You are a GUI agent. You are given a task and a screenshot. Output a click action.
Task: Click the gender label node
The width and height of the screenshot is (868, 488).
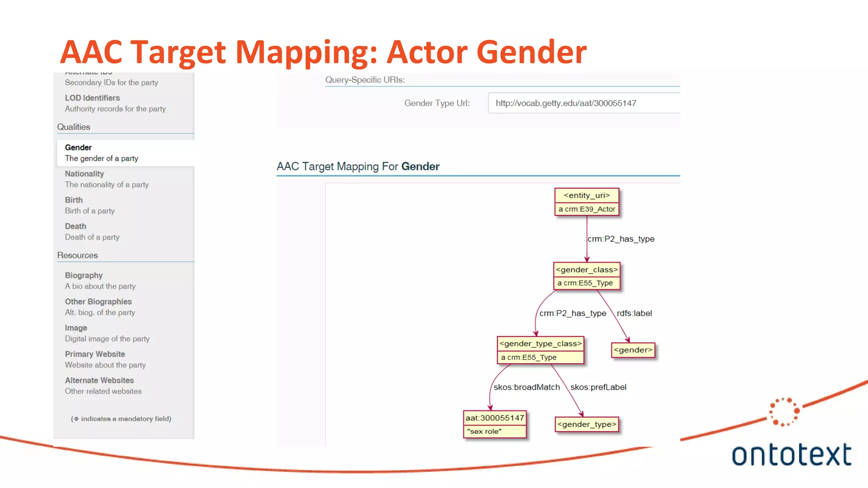[633, 350]
